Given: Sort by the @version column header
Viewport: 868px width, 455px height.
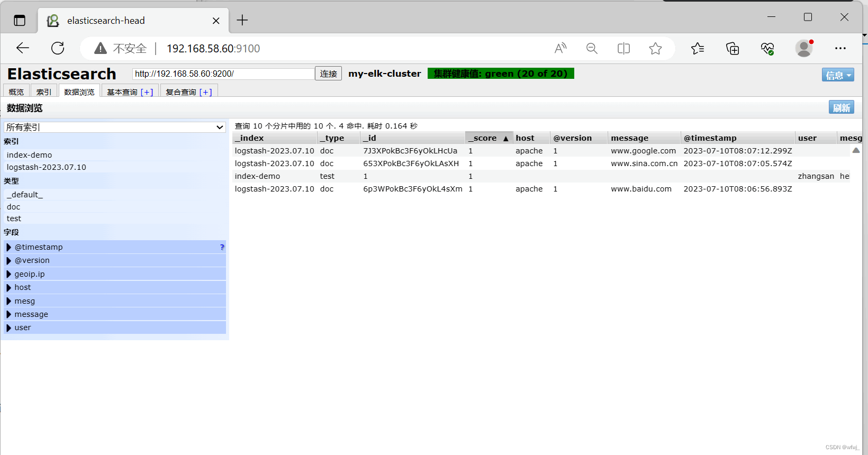Looking at the screenshot, I should tap(579, 138).
